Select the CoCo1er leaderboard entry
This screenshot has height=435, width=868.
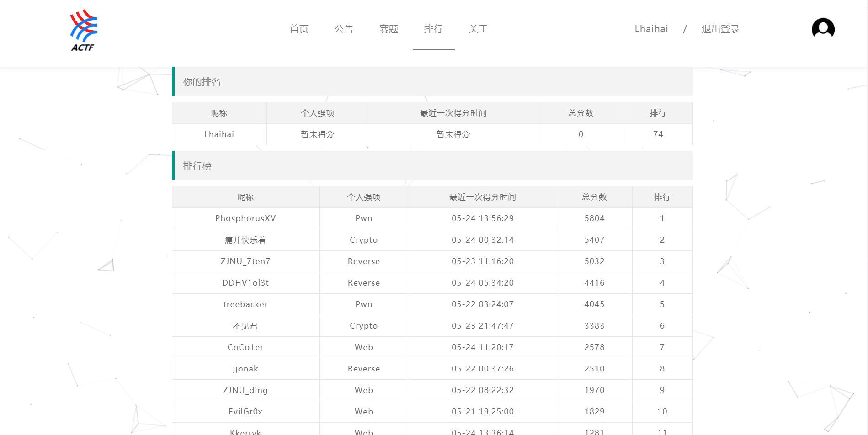pyautogui.click(x=245, y=347)
